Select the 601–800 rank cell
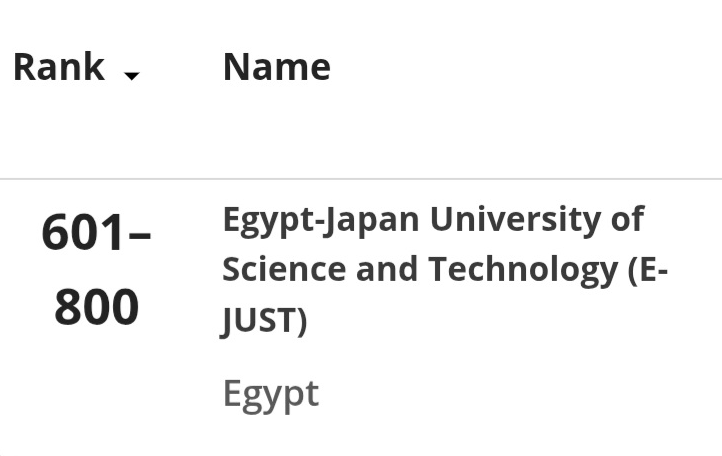Screen dimensions: 722x456 [96, 271]
